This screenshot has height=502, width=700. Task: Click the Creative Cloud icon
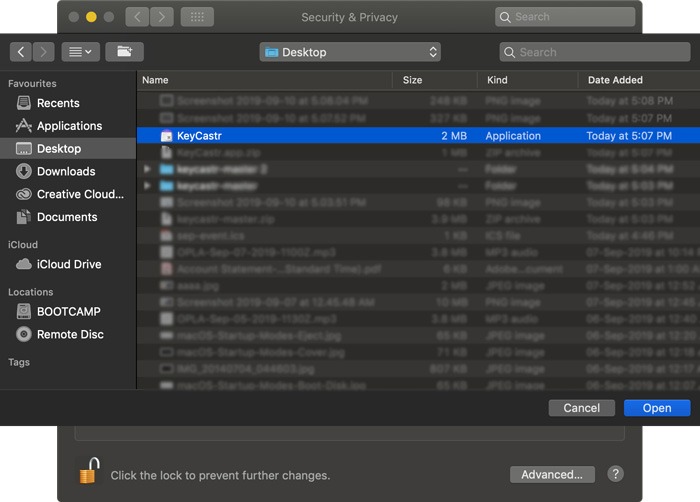24,194
